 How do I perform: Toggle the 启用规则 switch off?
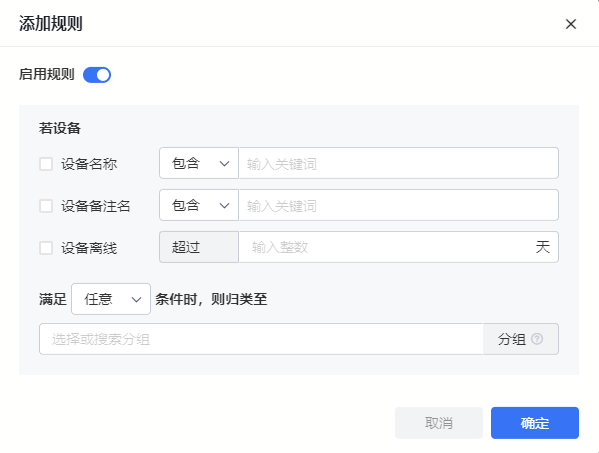click(97, 75)
